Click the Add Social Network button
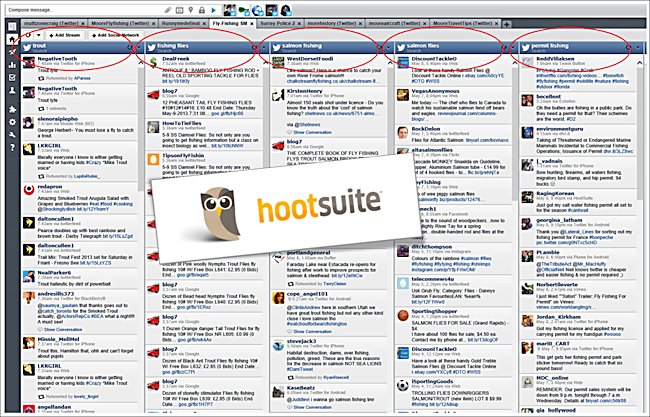650x417 pixels. click(x=115, y=35)
